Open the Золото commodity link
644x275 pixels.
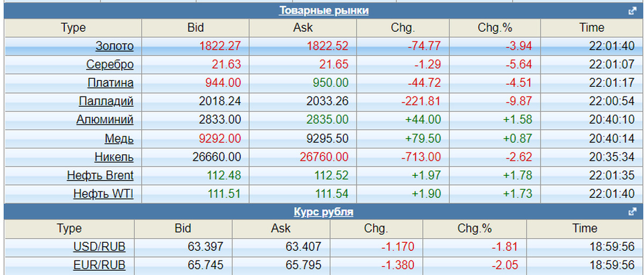click(x=114, y=46)
